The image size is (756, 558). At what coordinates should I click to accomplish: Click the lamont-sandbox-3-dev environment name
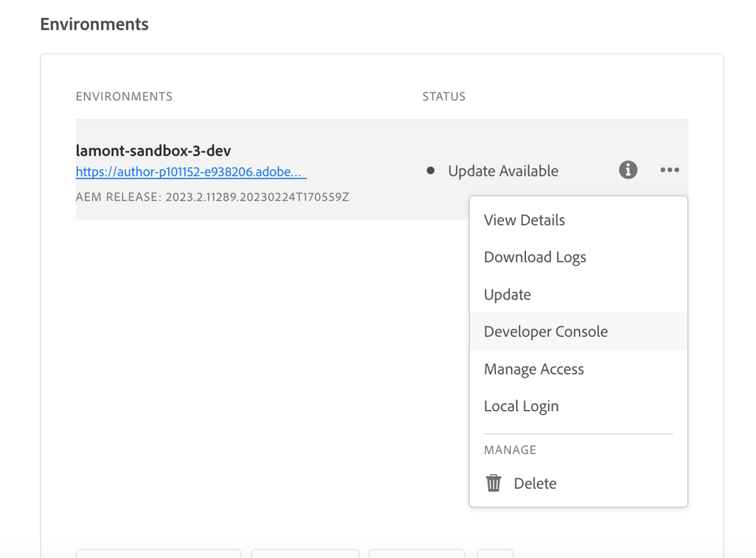point(153,151)
